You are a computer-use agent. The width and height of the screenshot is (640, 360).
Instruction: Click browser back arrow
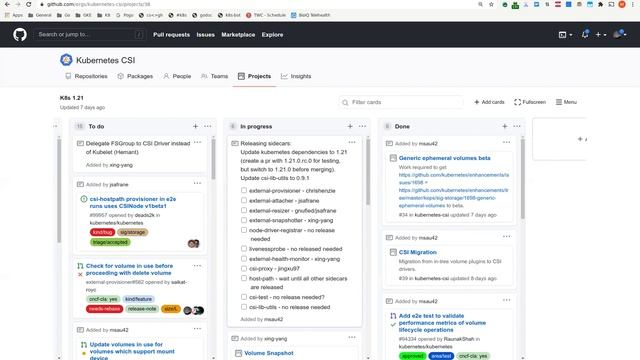(7, 4)
